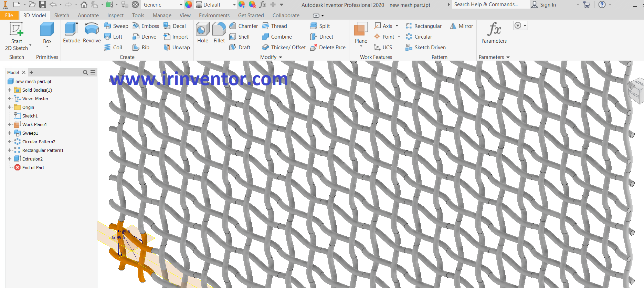Open the fx Parameters dialog
The height and width of the screenshot is (288, 644).
(x=494, y=33)
